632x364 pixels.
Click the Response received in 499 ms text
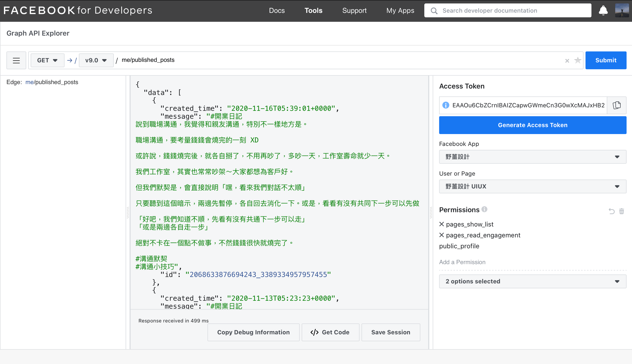pos(173,321)
